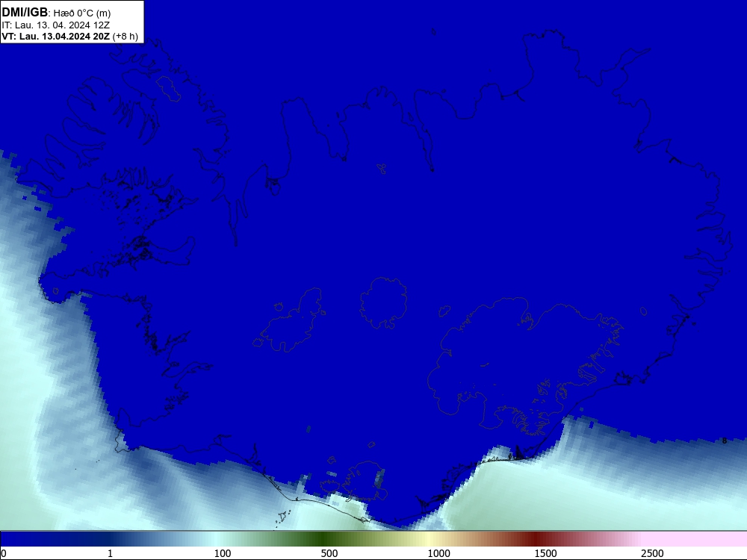The width and height of the screenshot is (747, 560).
Task: Click the color scale label 500
Action: [329, 553]
